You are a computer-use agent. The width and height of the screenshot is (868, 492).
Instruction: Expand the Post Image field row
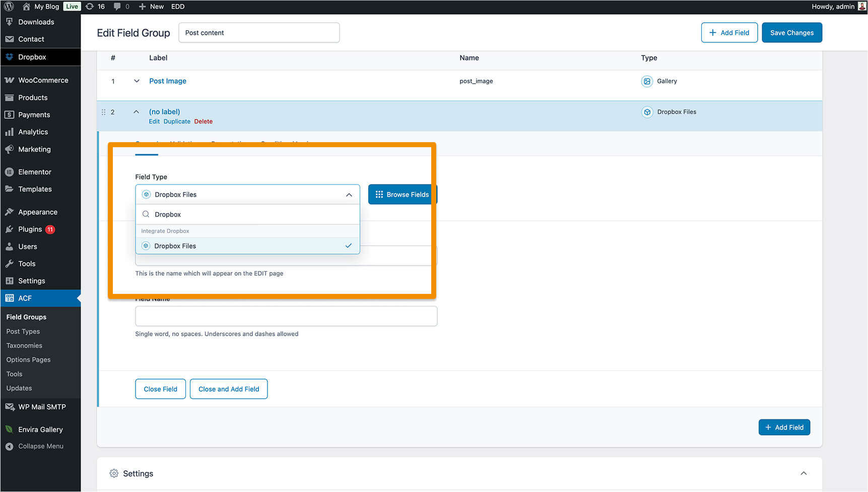136,81
